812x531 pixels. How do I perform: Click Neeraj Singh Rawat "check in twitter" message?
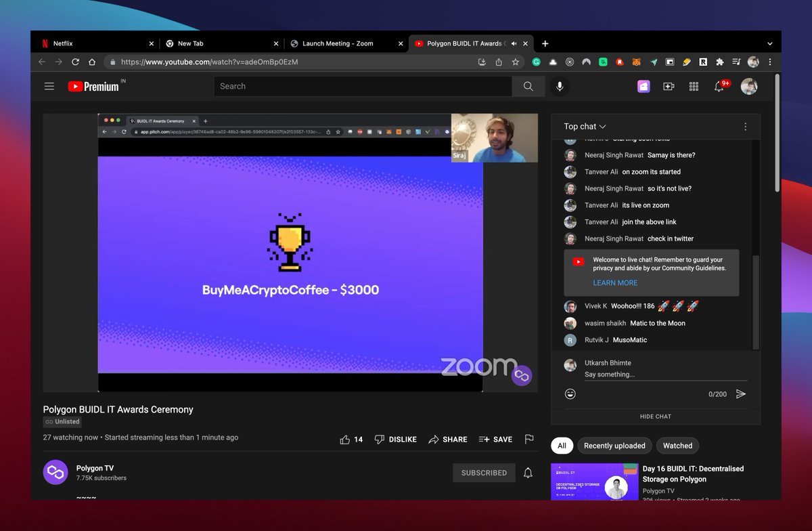671,238
